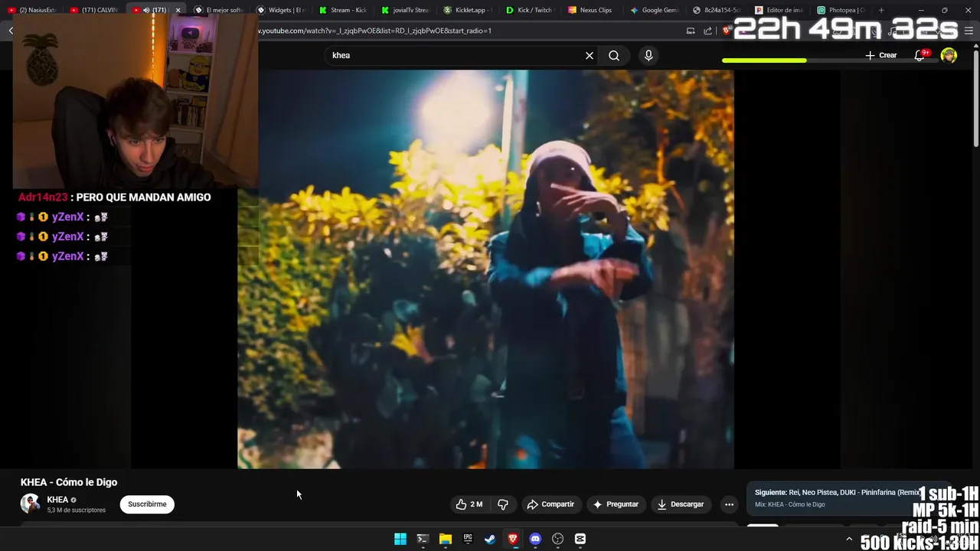Open Discord from the taskbar
The width and height of the screenshot is (980, 551).
click(x=535, y=539)
